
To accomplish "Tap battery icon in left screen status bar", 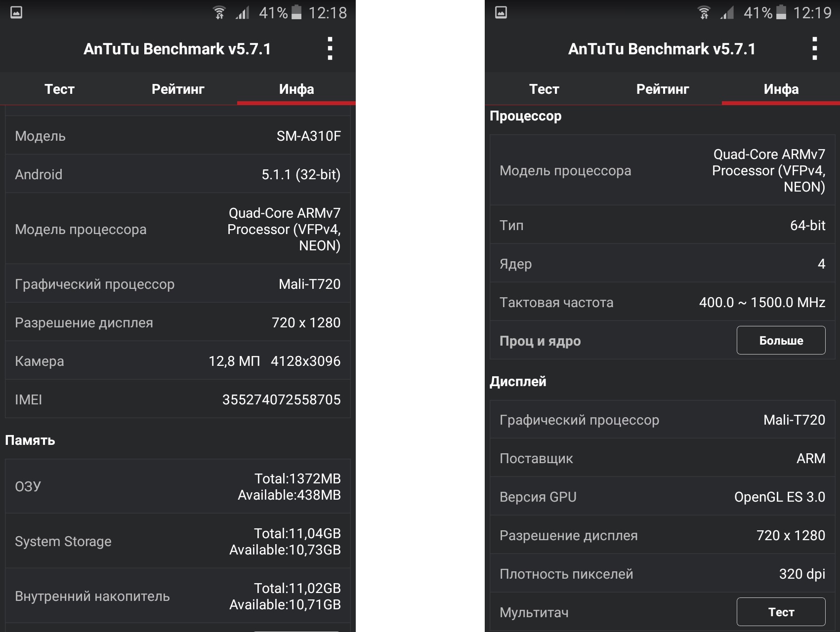I will pyautogui.click(x=296, y=12).
